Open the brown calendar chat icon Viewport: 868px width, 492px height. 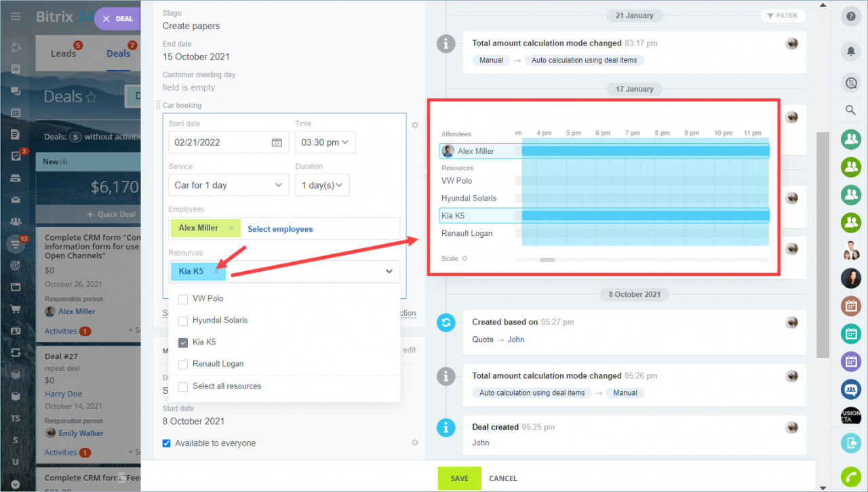850,306
